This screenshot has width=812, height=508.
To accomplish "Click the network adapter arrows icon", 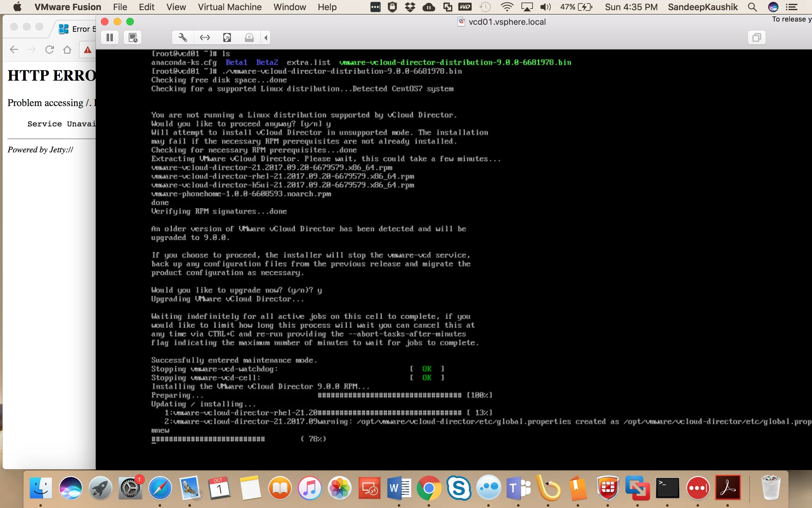I will pyautogui.click(x=205, y=38).
